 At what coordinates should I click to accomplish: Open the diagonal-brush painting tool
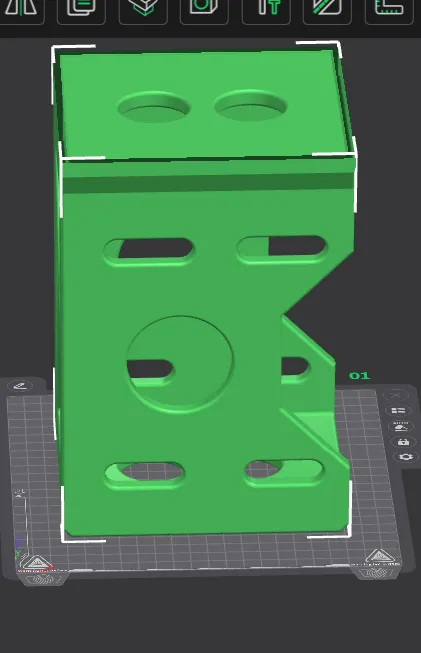click(x=327, y=9)
